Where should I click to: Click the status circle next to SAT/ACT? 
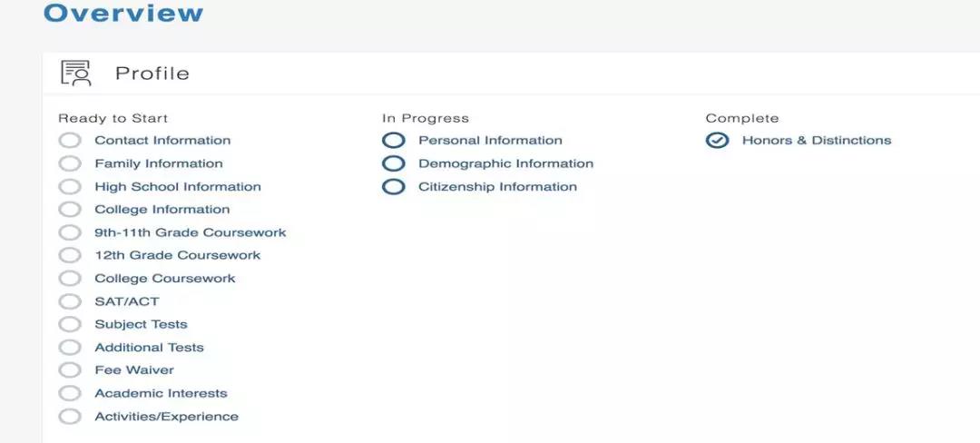tap(70, 301)
